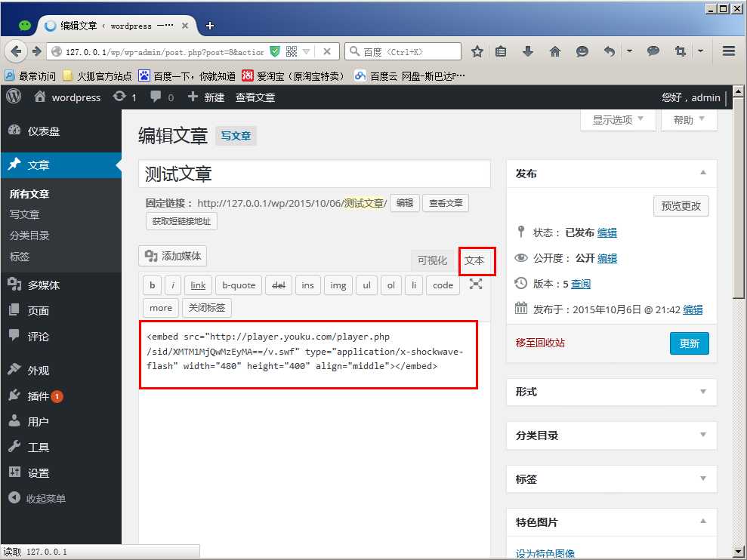Image resolution: width=747 pixels, height=560 pixels.
Task: Click the 添加媒体 add media button
Action: (173, 256)
